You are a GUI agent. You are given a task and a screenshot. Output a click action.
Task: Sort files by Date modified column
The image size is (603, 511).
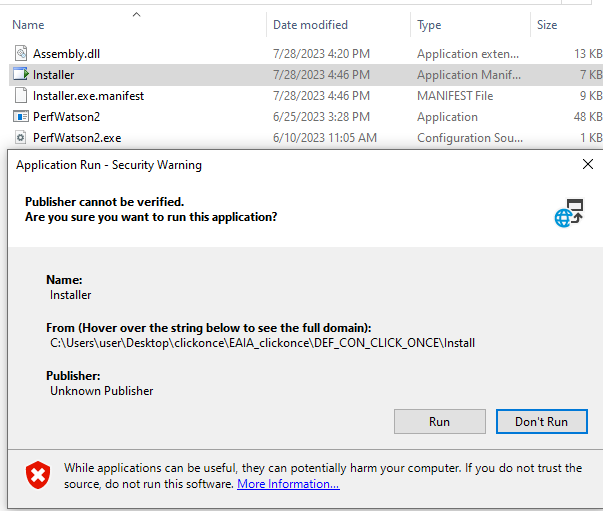point(310,25)
